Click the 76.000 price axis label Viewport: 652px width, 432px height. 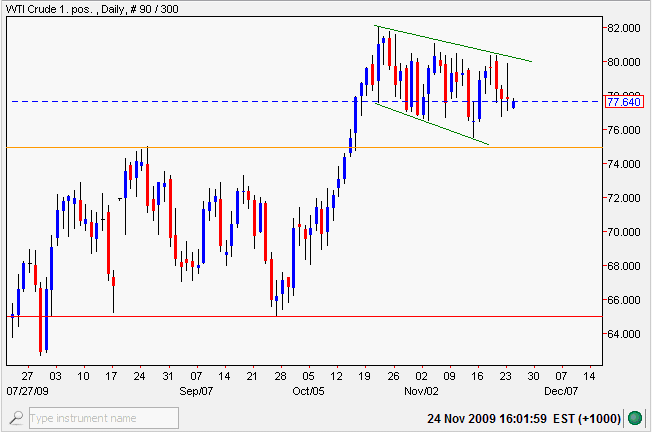[x=623, y=130]
